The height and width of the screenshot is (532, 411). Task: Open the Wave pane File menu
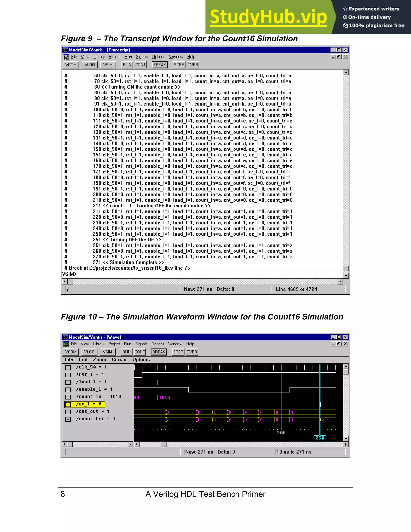69,360
